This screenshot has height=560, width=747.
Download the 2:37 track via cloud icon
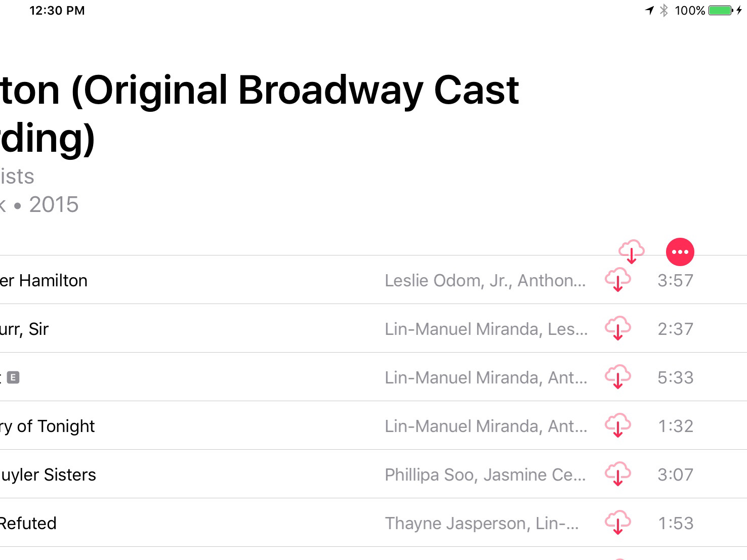click(618, 328)
